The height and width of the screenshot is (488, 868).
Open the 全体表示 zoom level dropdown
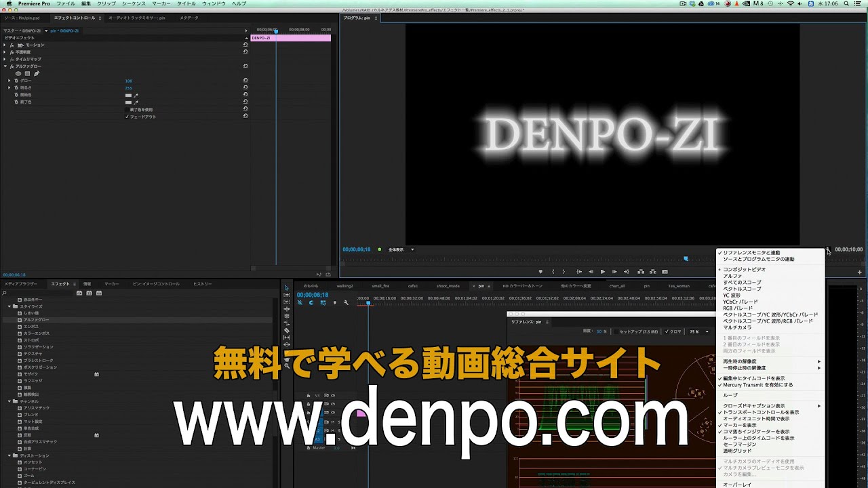click(400, 249)
